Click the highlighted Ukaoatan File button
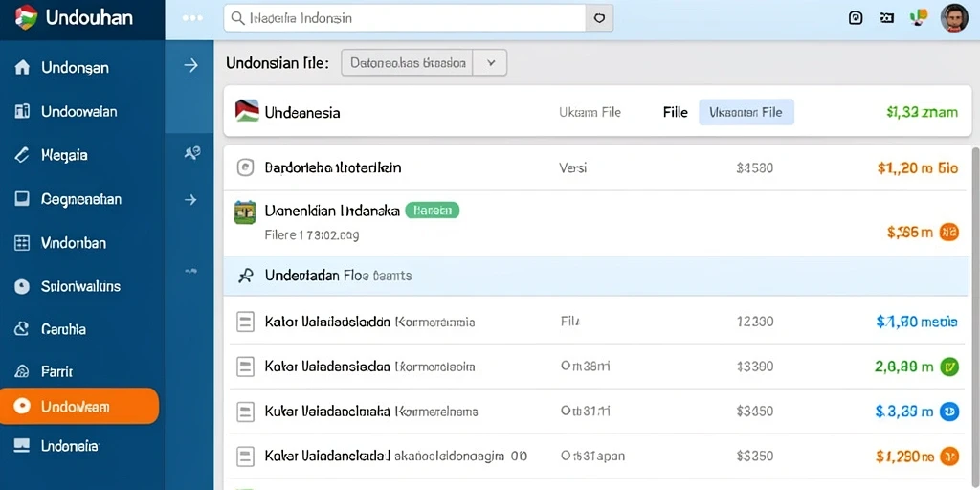The height and width of the screenshot is (490, 980). point(746,113)
